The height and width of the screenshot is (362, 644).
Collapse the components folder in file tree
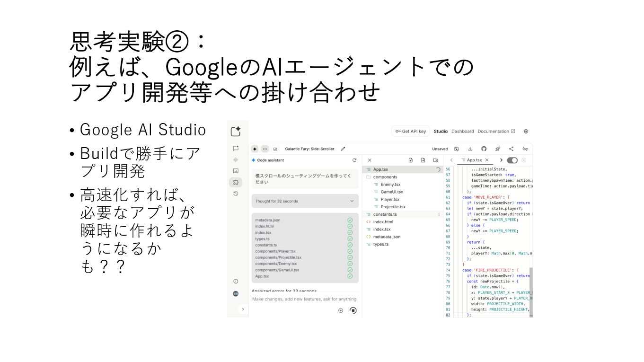[402, 177]
